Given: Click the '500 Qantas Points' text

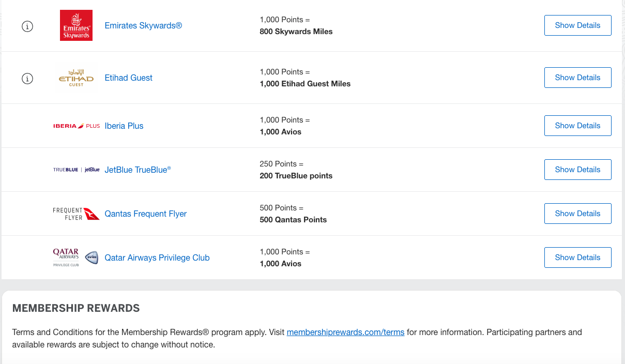Looking at the screenshot, I should point(293,220).
